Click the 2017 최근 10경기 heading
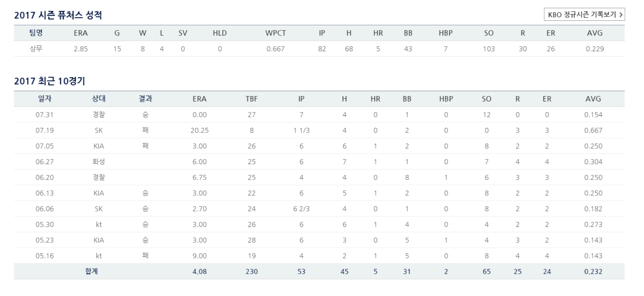The width and height of the screenshot is (644, 296). tap(50, 81)
